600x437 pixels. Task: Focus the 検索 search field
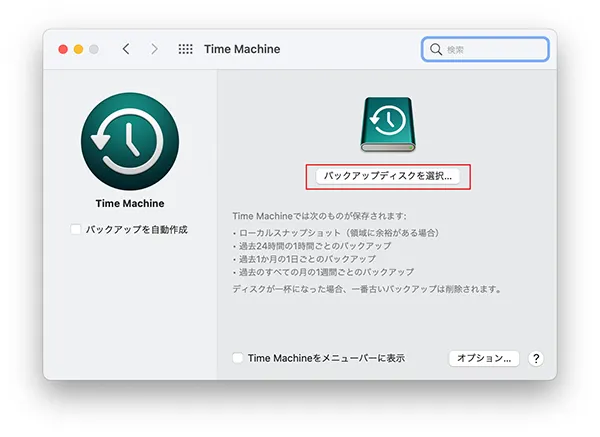point(485,49)
